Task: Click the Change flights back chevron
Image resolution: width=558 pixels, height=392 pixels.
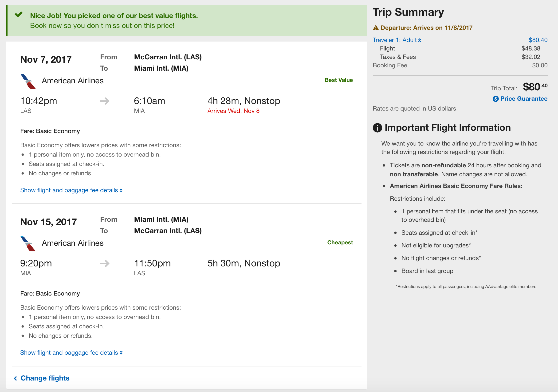Action: (15, 378)
